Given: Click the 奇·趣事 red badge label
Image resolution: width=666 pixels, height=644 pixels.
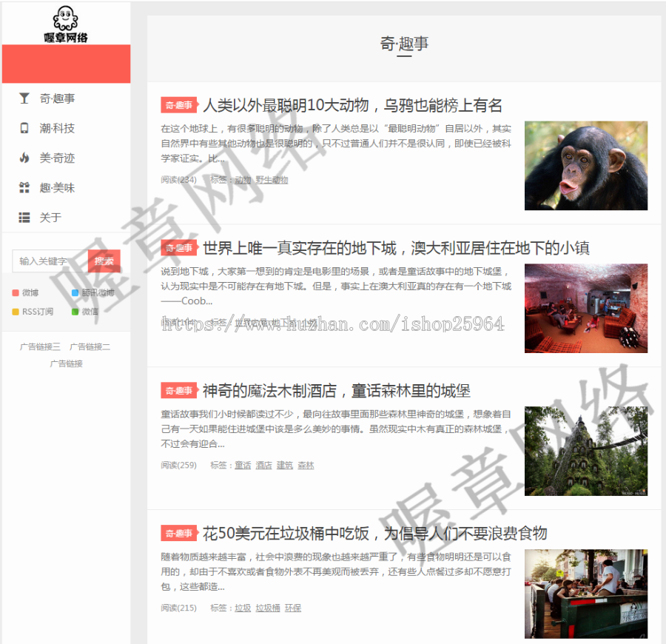Looking at the screenshot, I should click(x=178, y=104).
